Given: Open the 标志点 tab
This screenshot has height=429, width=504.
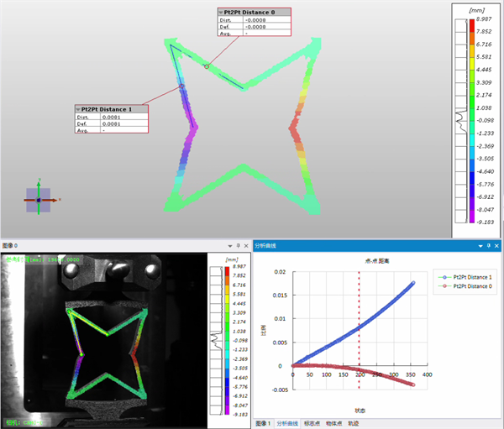Looking at the screenshot, I should [312, 423].
